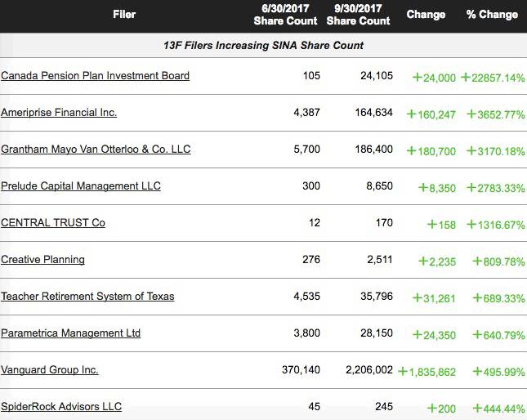
Task: Click the 28,150 share count
Action: 377,333
